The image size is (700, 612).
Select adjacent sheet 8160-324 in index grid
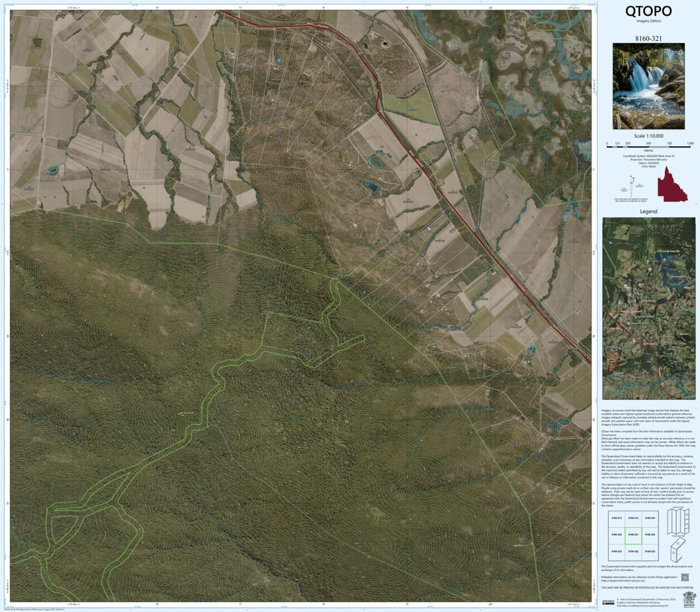click(x=617, y=534)
